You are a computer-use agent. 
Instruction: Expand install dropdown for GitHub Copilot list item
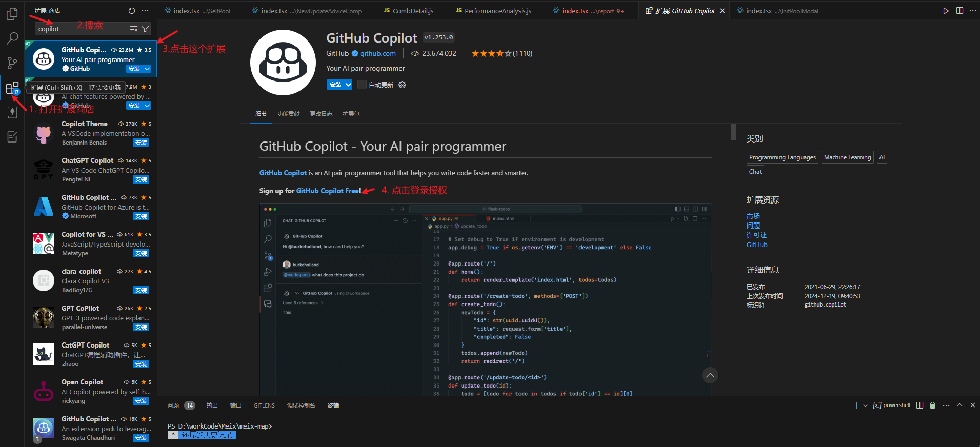click(x=147, y=69)
